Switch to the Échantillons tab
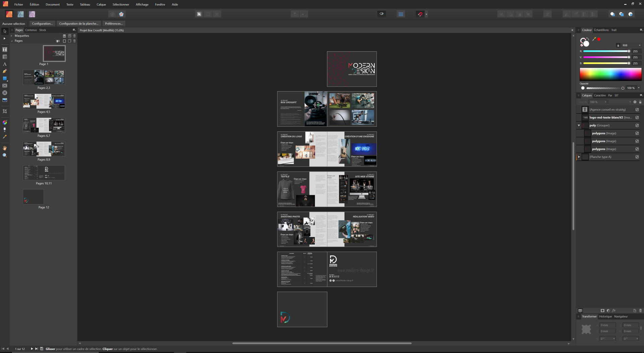This screenshot has width=644, height=353. point(601,30)
